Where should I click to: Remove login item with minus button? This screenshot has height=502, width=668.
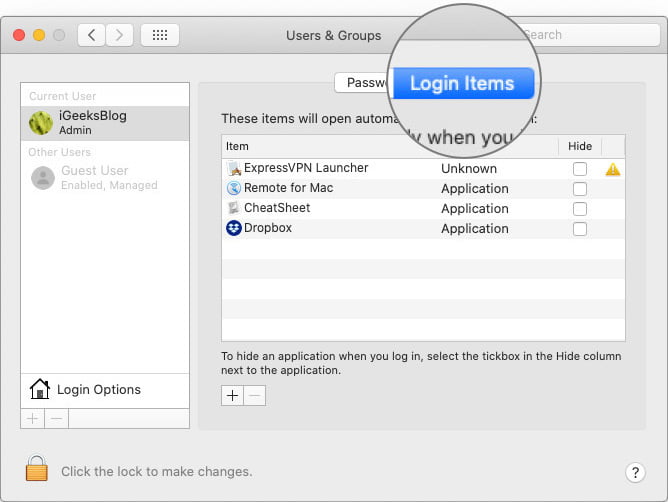pyautogui.click(x=255, y=396)
